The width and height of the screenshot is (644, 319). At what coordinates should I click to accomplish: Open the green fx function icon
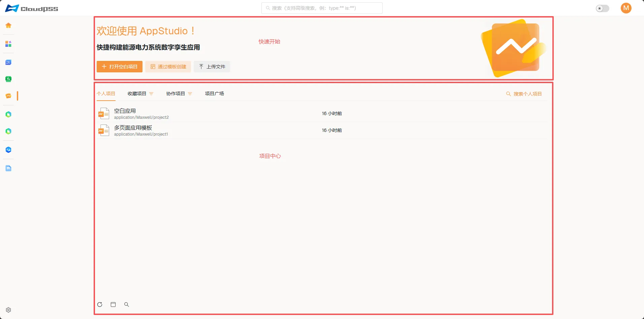(8, 79)
